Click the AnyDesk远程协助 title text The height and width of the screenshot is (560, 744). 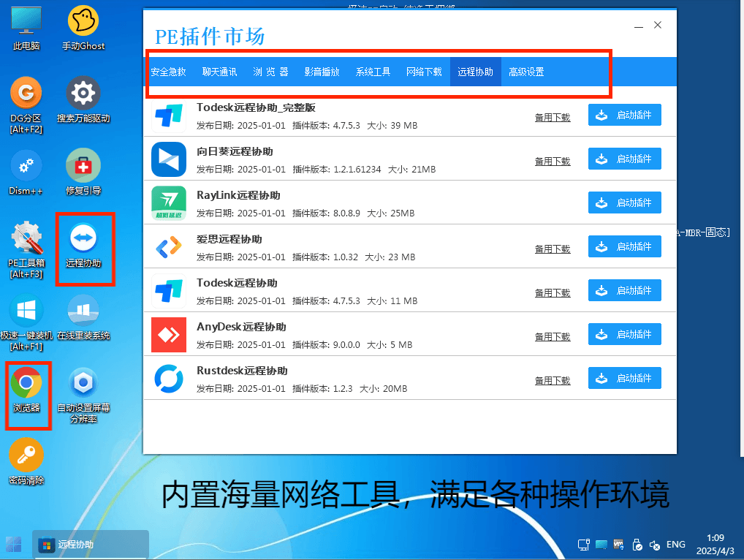(x=241, y=327)
